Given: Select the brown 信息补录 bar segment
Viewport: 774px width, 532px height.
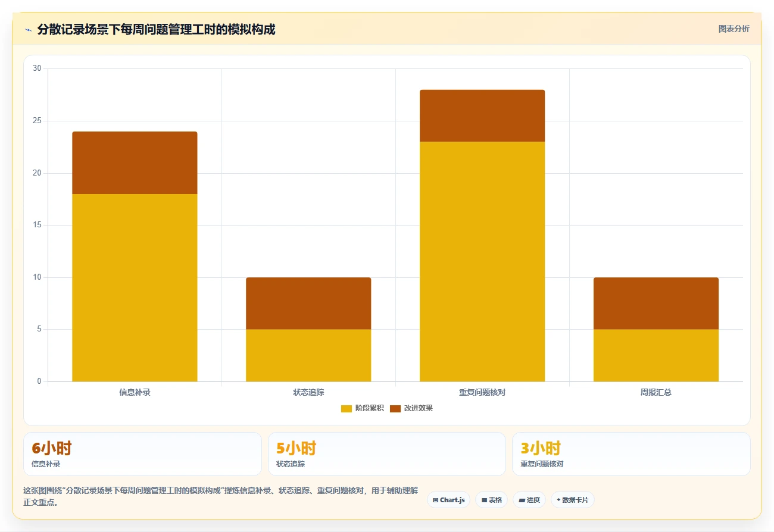Looking at the screenshot, I should coord(135,162).
